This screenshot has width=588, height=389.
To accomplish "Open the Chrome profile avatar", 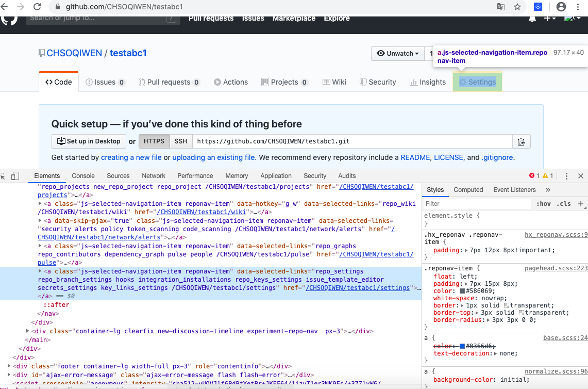I will (x=561, y=7).
